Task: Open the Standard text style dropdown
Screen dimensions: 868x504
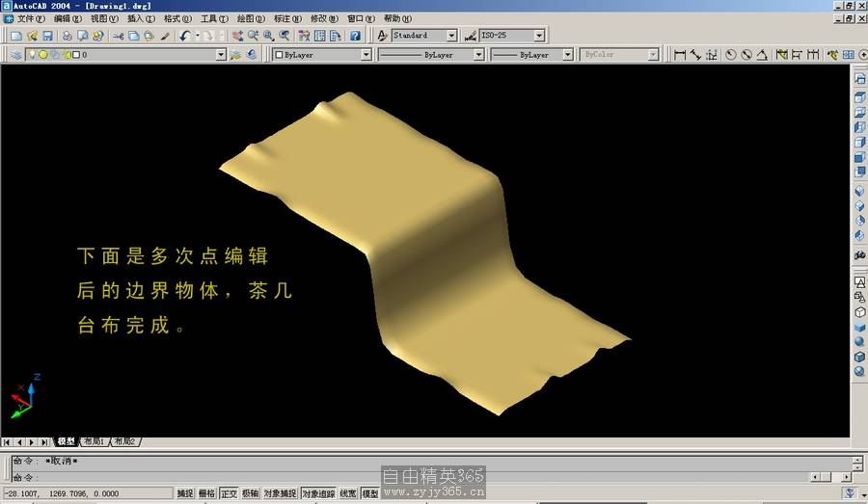Action: point(451,36)
